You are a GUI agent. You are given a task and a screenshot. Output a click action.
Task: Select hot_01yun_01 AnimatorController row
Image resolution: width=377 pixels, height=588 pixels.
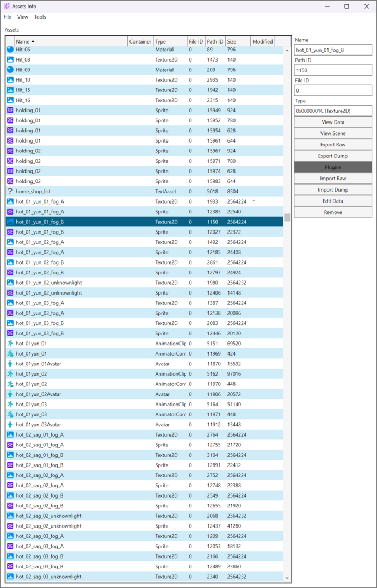(145, 354)
